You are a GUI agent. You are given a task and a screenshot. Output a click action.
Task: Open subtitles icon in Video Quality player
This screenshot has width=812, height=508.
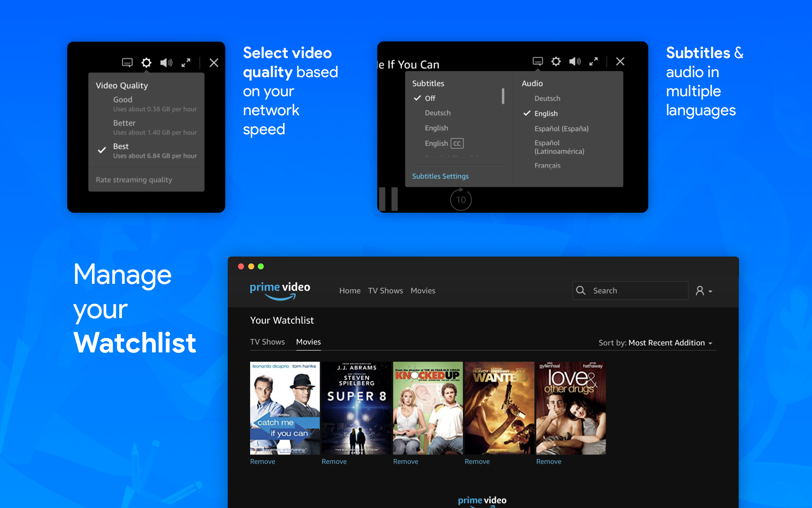127,63
